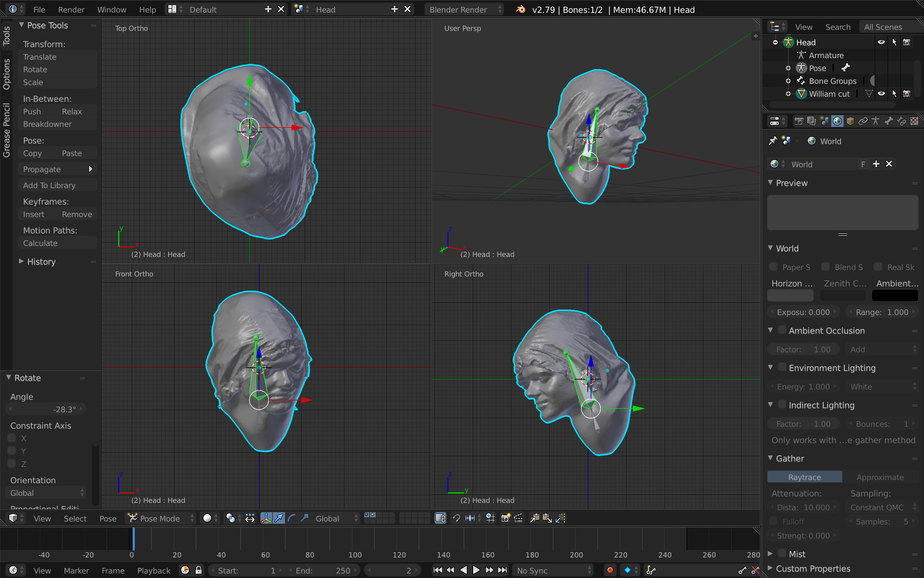Open the Bone Constraints properties tab
Viewport: 924px width, 578px height.
(902, 121)
